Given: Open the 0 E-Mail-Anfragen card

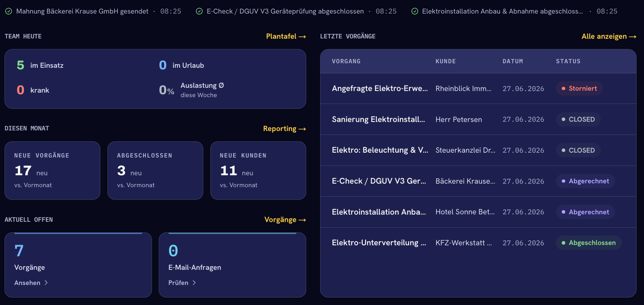Looking at the screenshot, I should (x=232, y=265).
